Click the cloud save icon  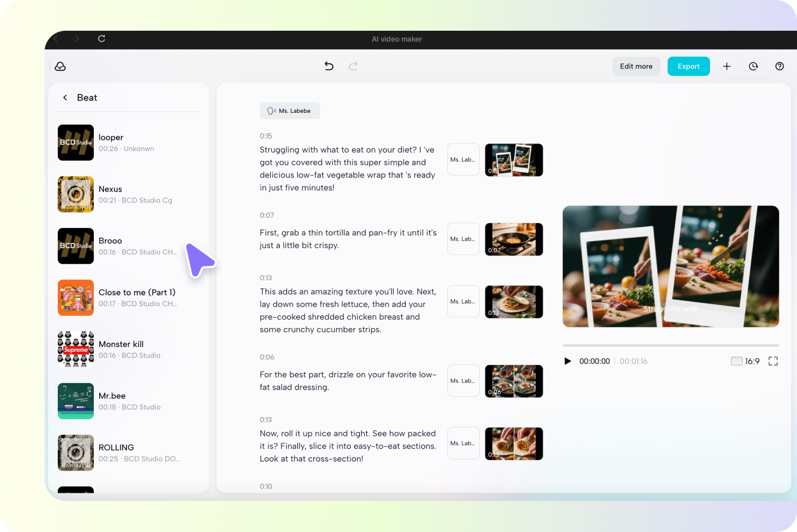click(x=60, y=66)
